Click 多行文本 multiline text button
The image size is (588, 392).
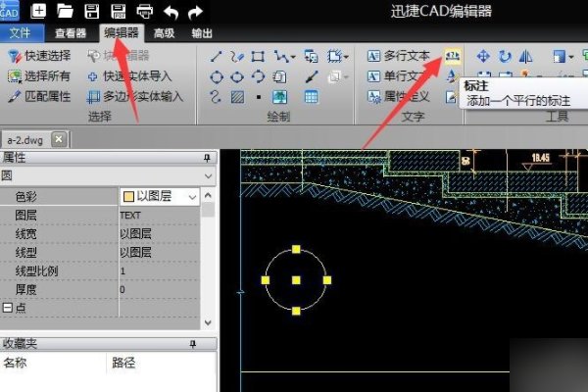(x=398, y=56)
